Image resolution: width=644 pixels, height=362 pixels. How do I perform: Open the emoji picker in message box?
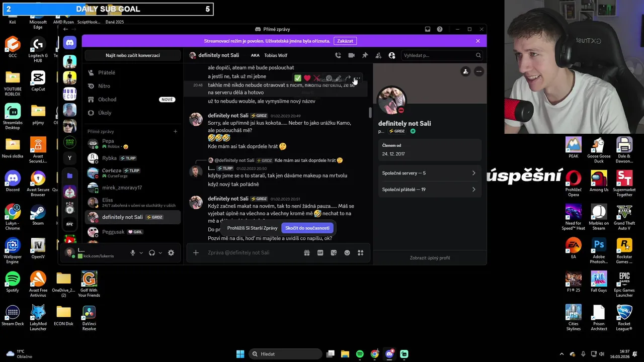tap(347, 253)
